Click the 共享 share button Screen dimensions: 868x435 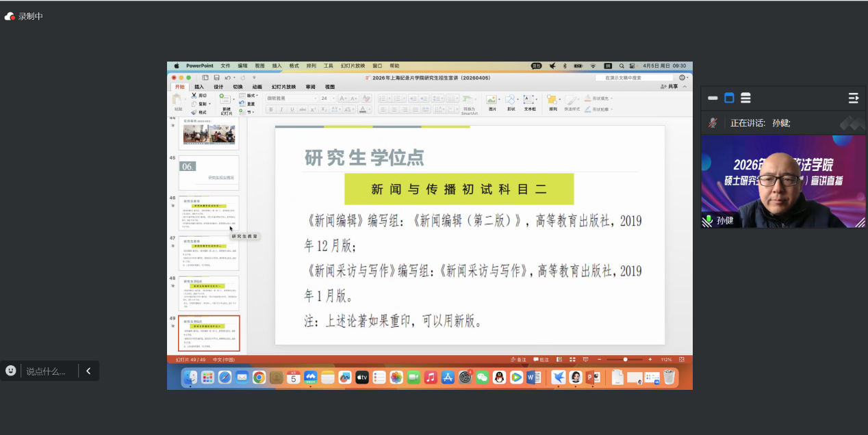click(x=669, y=87)
